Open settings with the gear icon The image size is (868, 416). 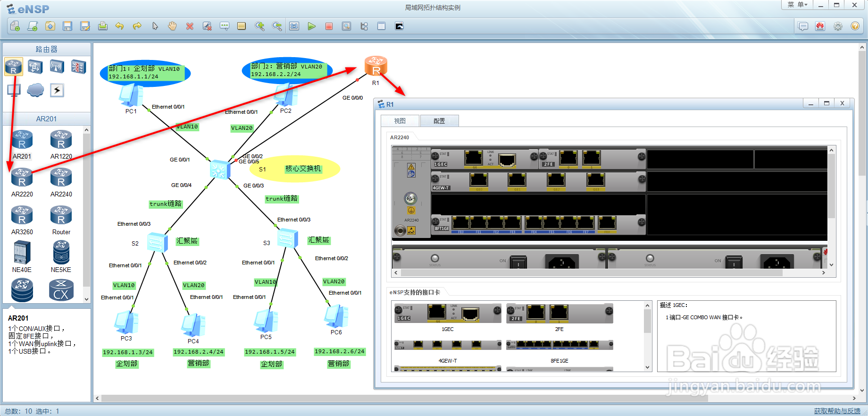(838, 26)
